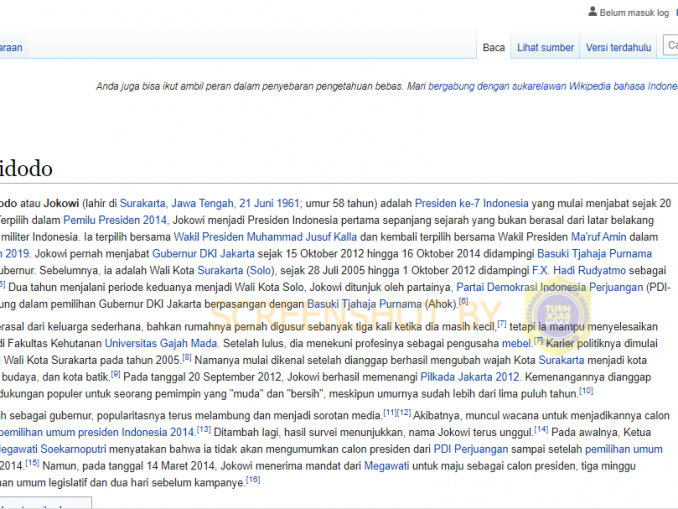Image resolution: width=678 pixels, height=509 pixels.
Task: Open Pilkada Jakarta 2012 link
Action: point(470,377)
